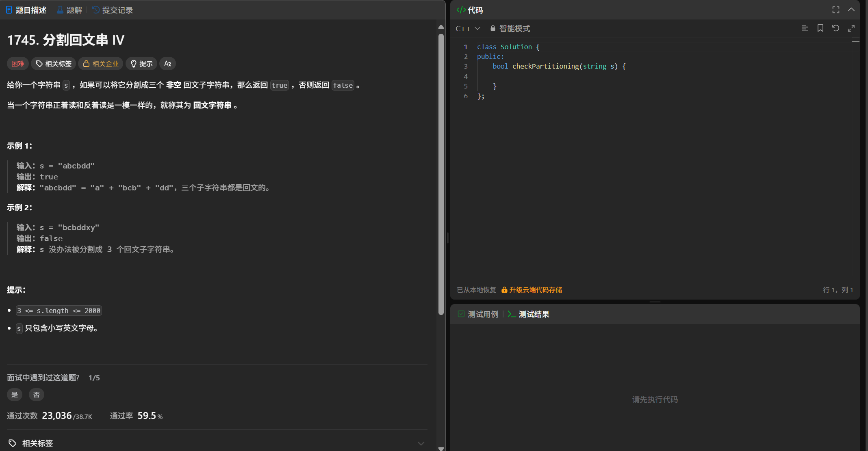
Task: Switch to the 测试用例 test cases tab
Action: (x=478, y=314)
